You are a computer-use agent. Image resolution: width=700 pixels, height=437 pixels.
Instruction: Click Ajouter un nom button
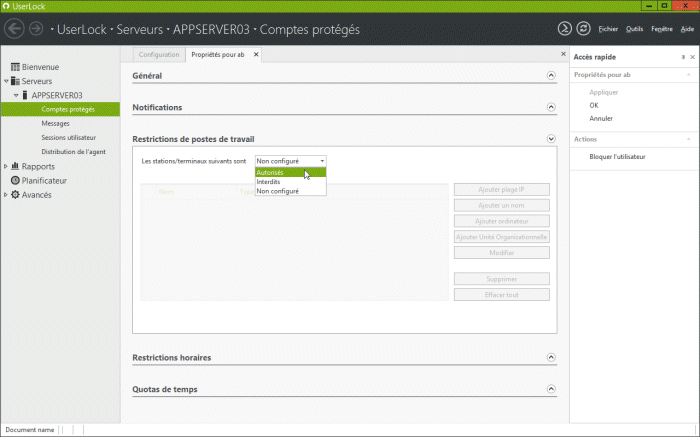501,205
